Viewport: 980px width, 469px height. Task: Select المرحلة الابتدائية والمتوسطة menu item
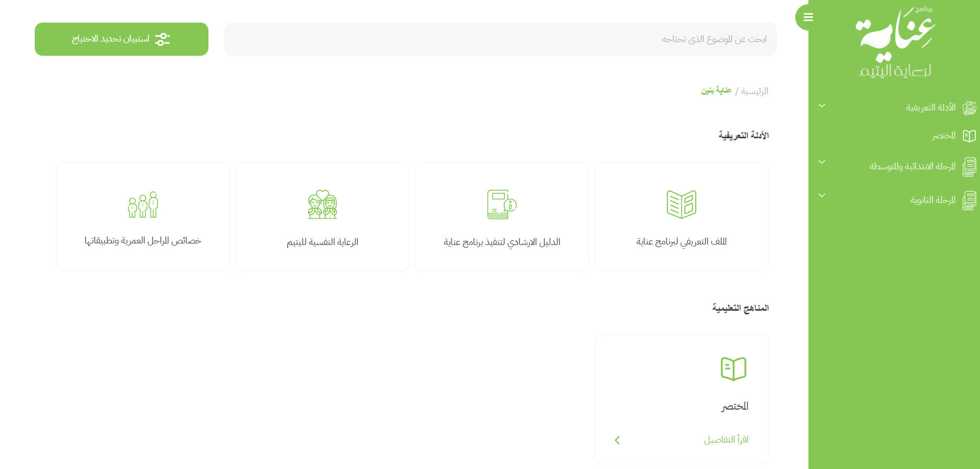tap(912, 166)
